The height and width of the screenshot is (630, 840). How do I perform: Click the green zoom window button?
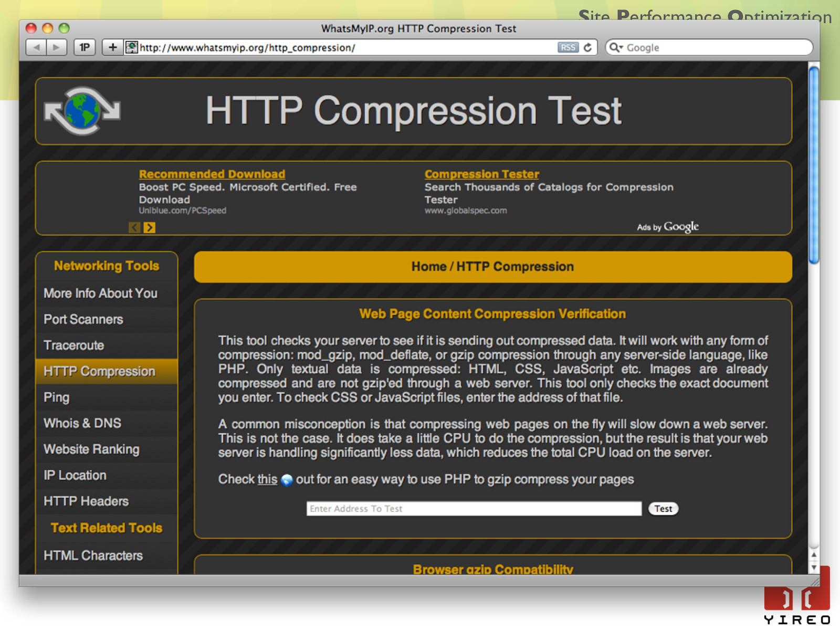pyautogui.click(x=64, y=28)
